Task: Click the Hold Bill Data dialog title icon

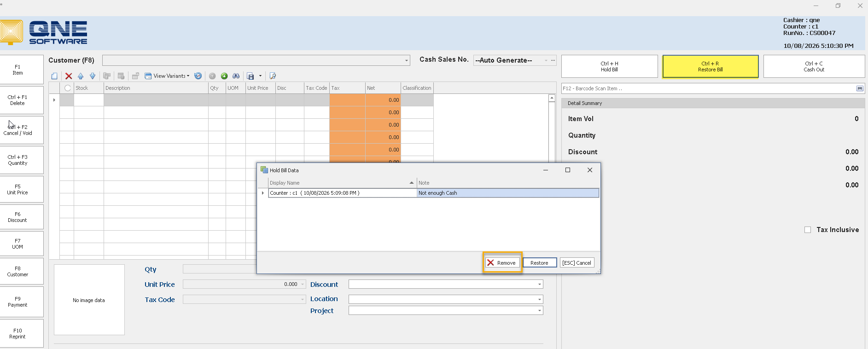Action: tap(264, 170)
